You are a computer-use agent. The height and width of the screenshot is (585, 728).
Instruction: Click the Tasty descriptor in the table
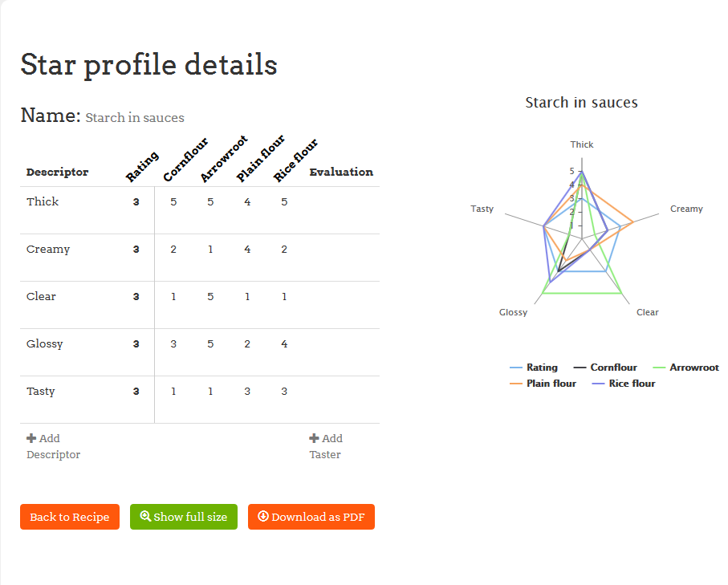(x=41, y=391)
